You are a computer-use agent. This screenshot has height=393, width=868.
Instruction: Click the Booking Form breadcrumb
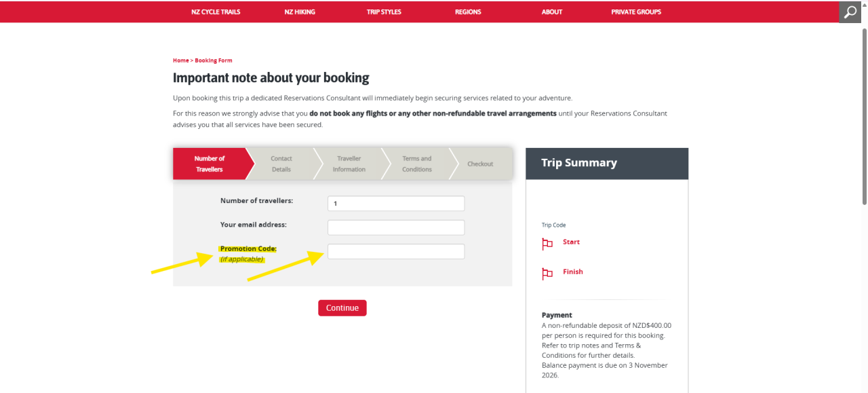pos(214,60)
